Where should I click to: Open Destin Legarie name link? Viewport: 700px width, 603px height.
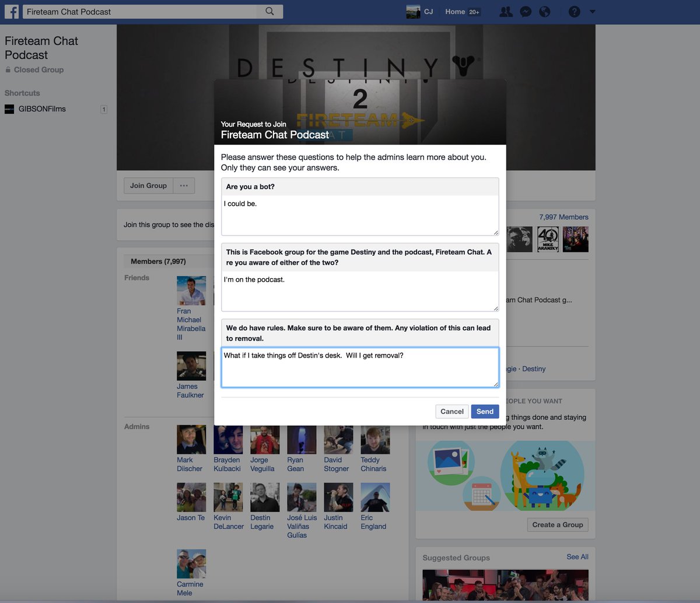[x=262, y=522]
